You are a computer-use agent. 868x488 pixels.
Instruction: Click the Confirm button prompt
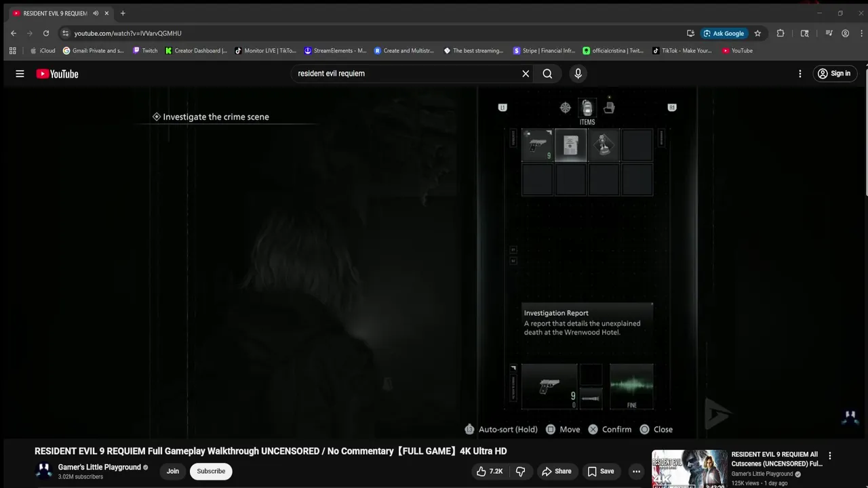(x=610, y=429)
